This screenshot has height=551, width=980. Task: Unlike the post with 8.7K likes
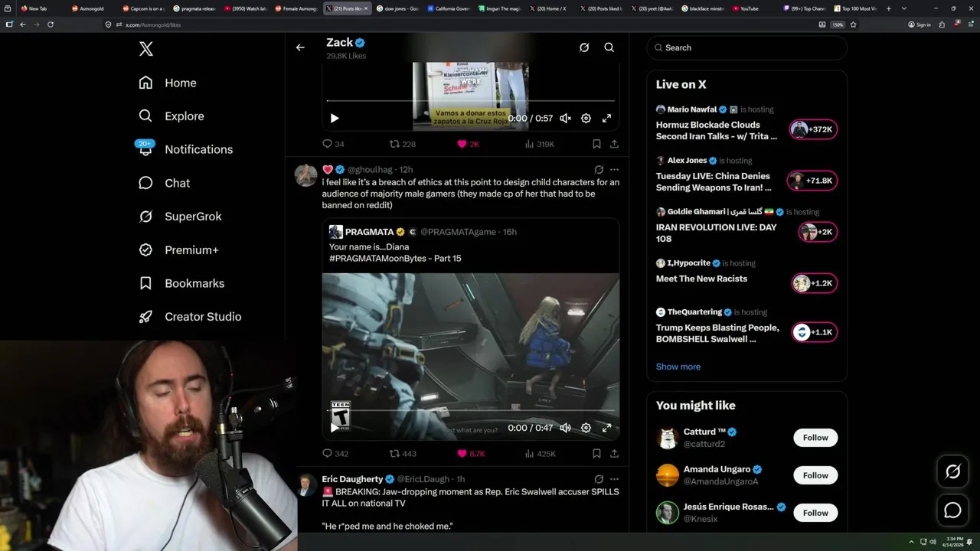(x=471, y=454)
